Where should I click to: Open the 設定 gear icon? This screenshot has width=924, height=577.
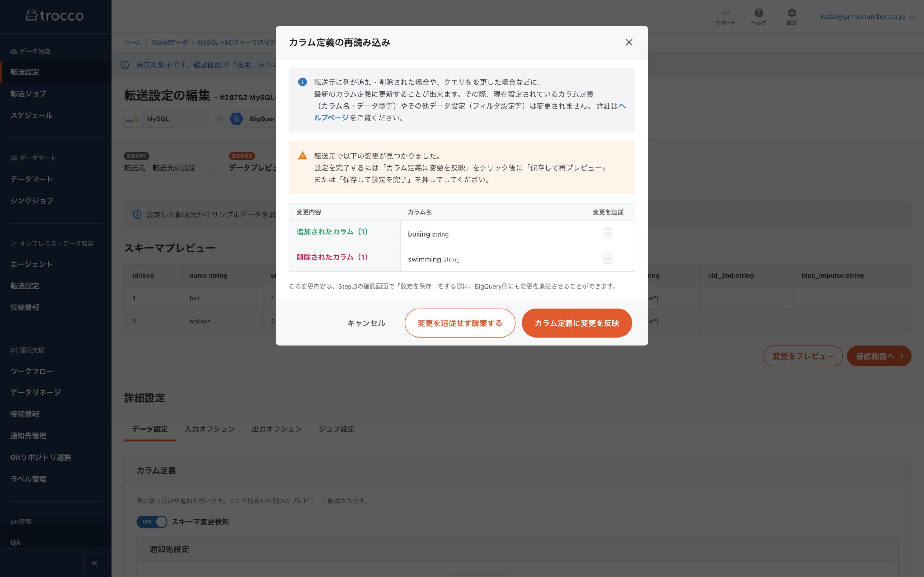click(x=792, y=13)
